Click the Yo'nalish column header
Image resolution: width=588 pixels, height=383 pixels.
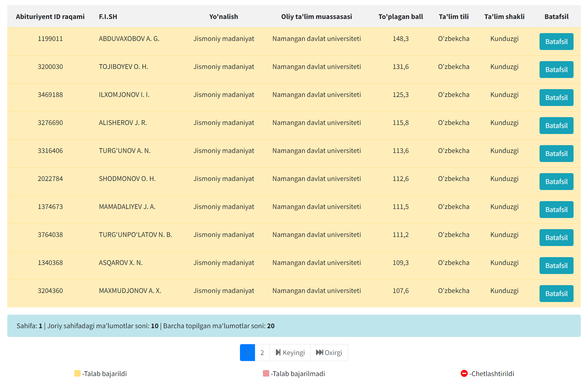click(x=224, y=17)
